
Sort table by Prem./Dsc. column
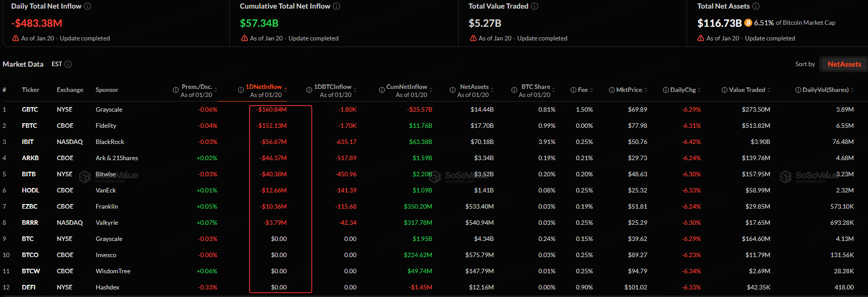coord(216,90)
